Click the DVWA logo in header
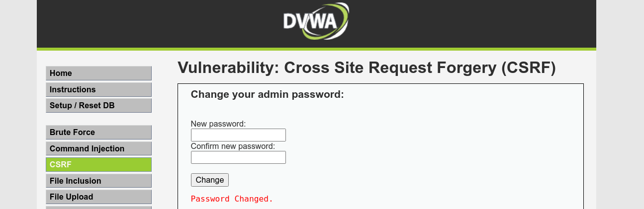Screen dimensions: 644x209 (316, 21)
